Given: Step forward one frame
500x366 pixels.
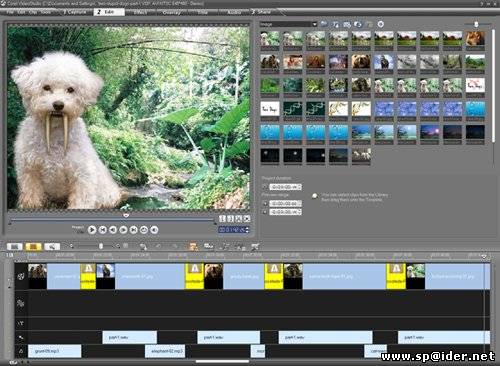Looking at the screenshot, I should coord(123,230).
